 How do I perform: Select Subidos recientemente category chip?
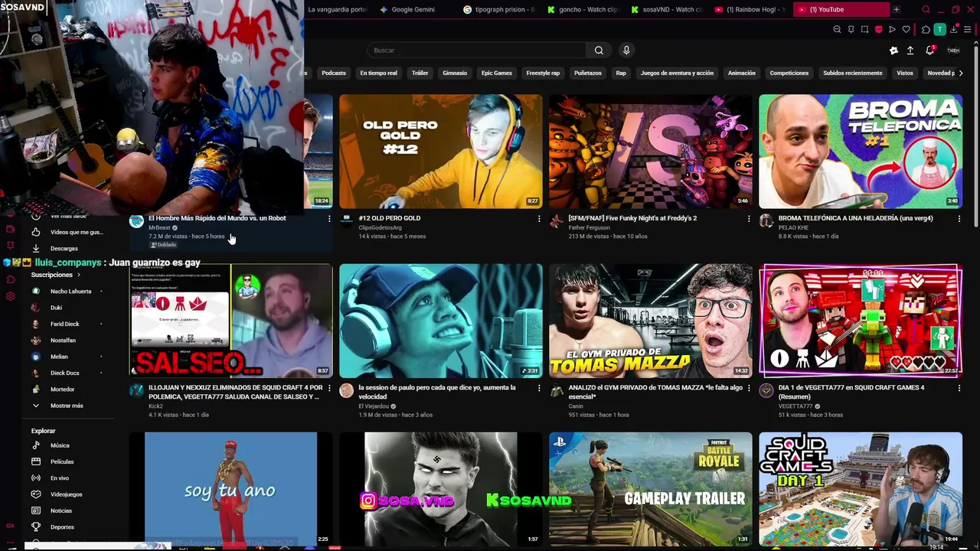[853, 73]
